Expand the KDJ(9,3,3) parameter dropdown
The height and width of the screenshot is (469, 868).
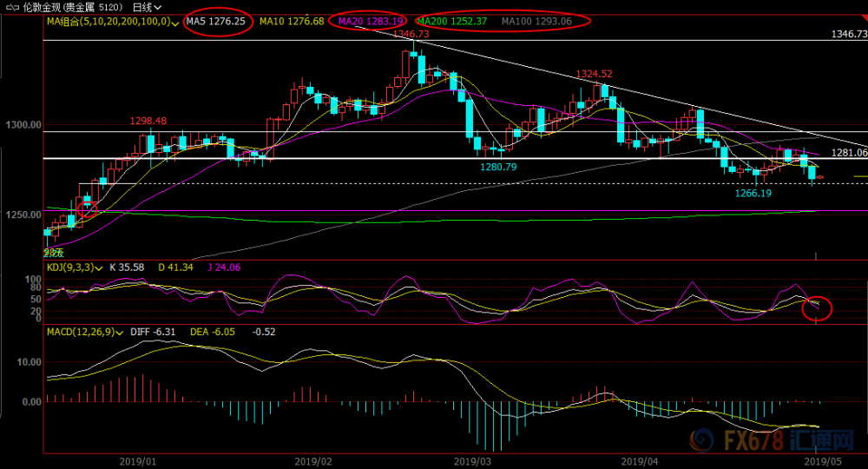tap(99, 268)
